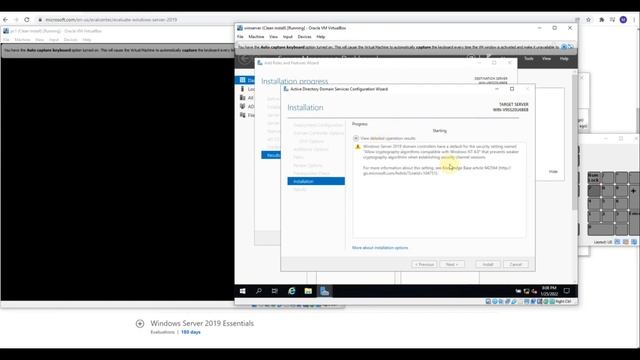Open Chrome extensions puzzle icon
The width and height of the screenshot is (640, 360).
pyautogui.click(x=602, y=20)
